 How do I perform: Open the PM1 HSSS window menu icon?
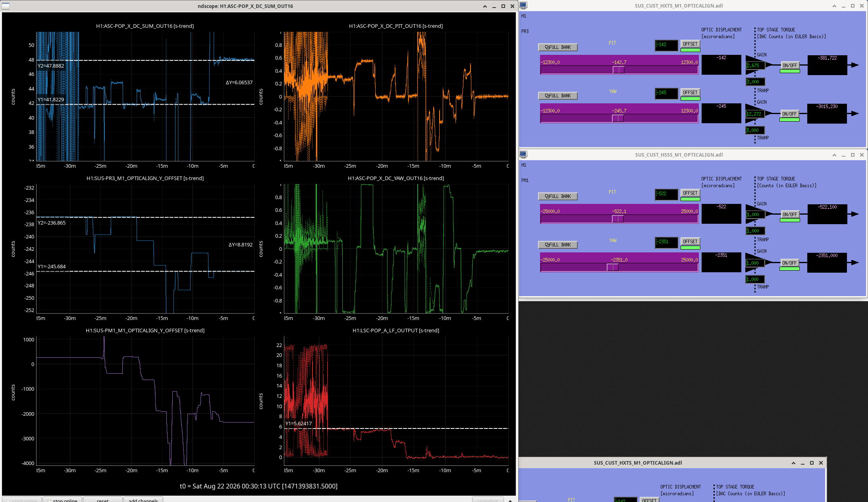pos(523,155)
